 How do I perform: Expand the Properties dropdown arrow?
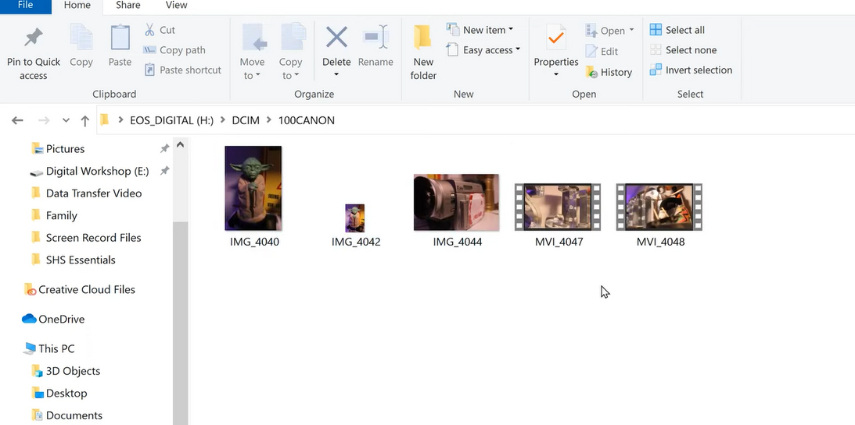pos(556,75)
